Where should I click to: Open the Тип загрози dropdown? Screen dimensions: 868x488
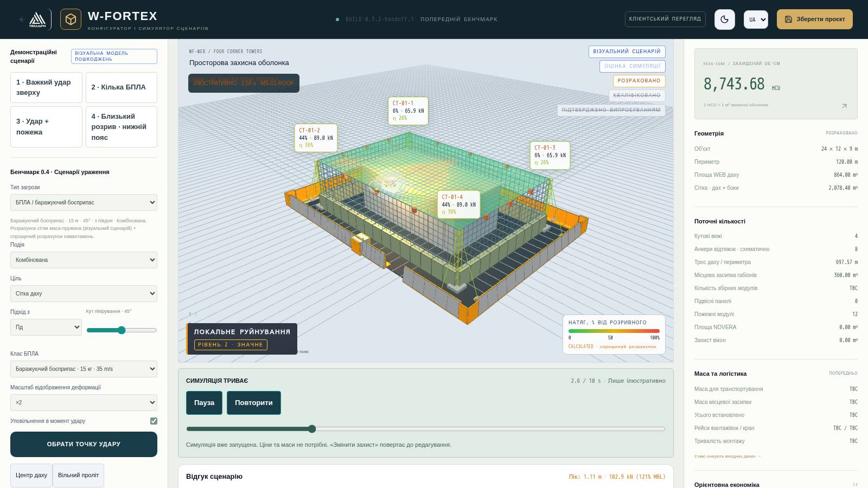(x=84, y=202)
